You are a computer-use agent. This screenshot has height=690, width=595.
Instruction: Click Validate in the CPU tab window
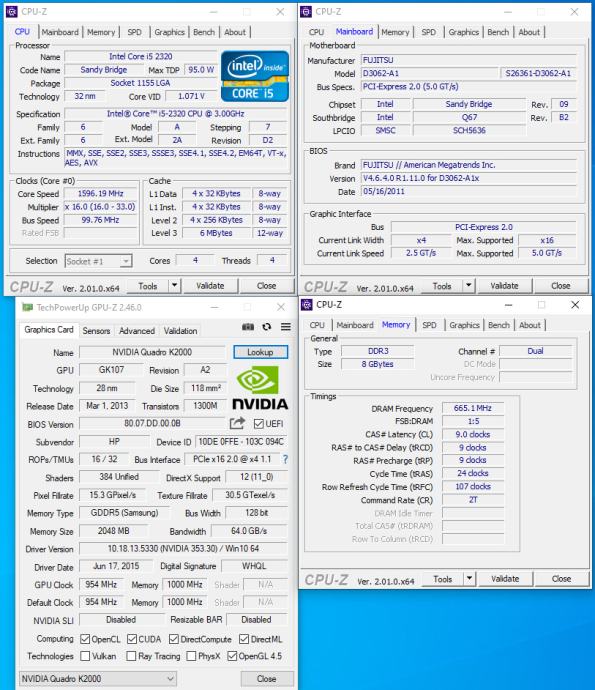(210, 286)
